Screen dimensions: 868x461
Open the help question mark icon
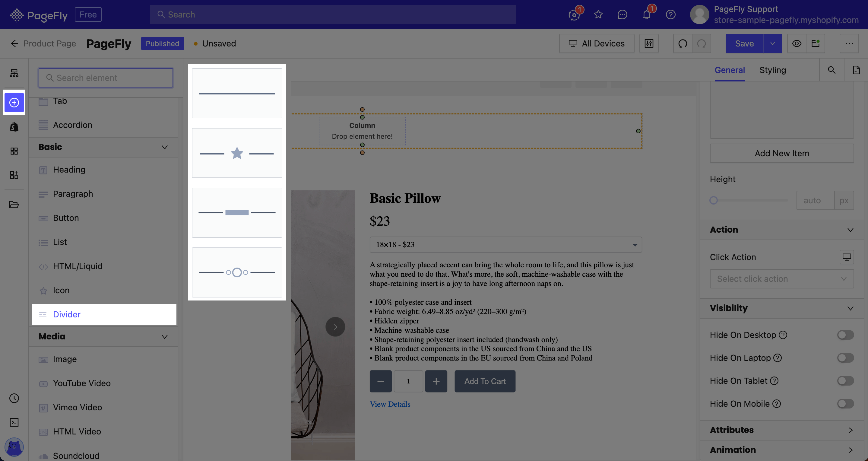pyautogui.click(x=670, y=14)
